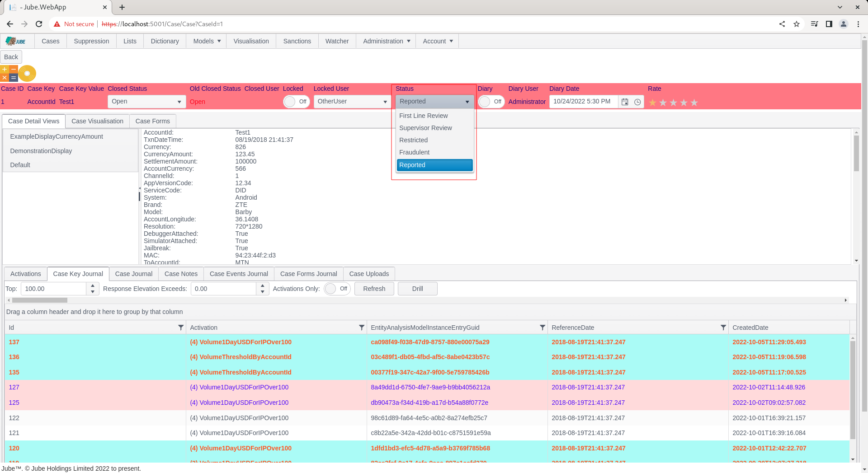
Task: Open the Sanctions menu
Action: click(297, 41)
